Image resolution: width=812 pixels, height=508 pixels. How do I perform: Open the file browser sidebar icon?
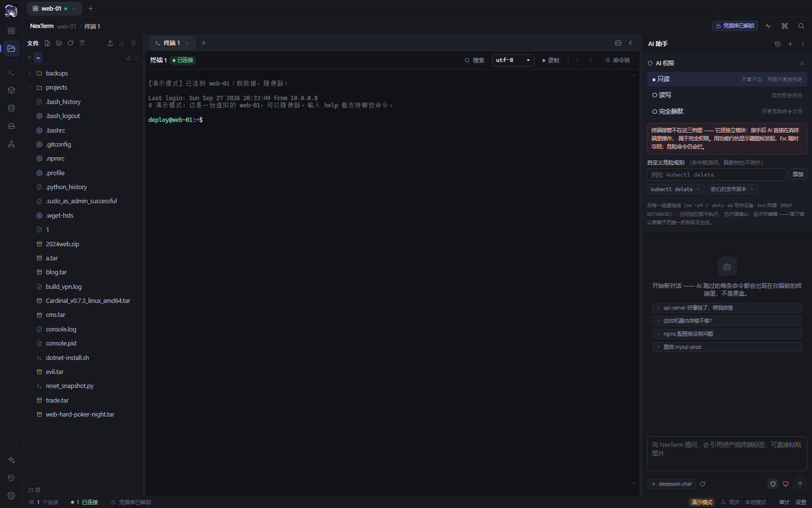[x=11, y=48]
